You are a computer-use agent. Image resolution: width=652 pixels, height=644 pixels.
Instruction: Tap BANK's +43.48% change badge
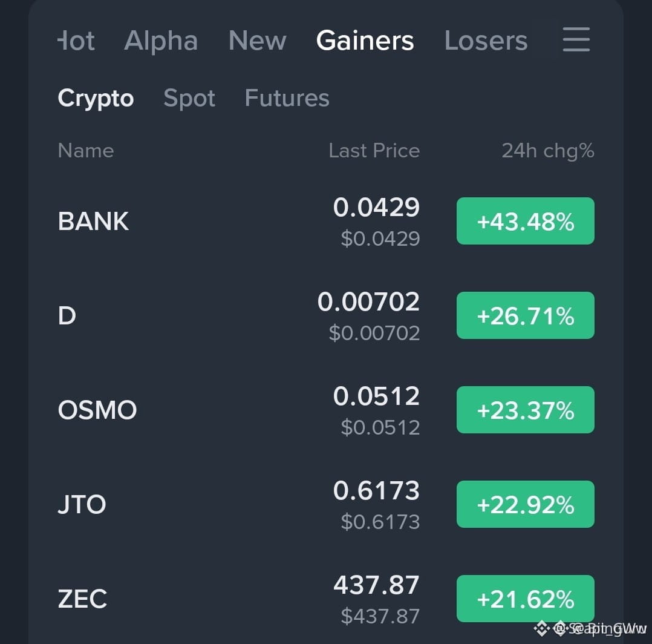click(x=526, y=221)
